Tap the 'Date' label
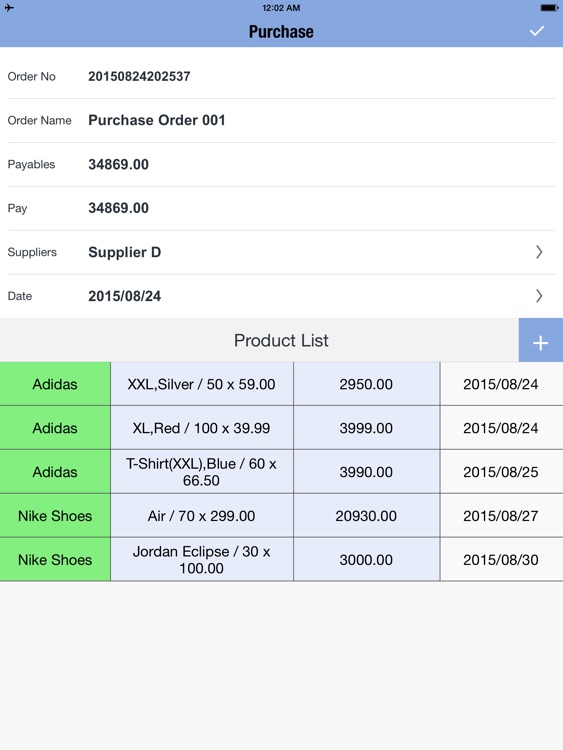This screenshot has height=750, width=563. [20, 296]
